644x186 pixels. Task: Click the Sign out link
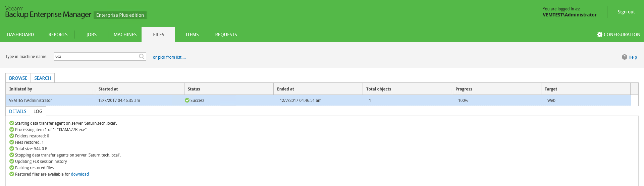tap(626, 12)
